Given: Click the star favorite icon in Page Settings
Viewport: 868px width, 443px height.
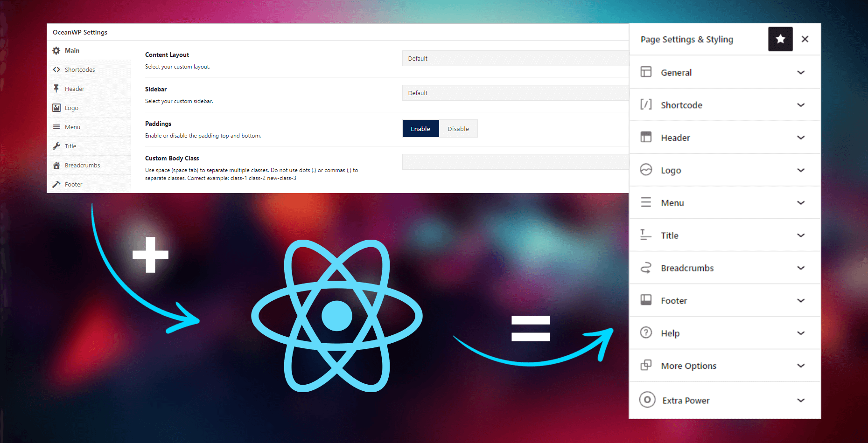Looking at the screenshot, I should pos(780,39).
